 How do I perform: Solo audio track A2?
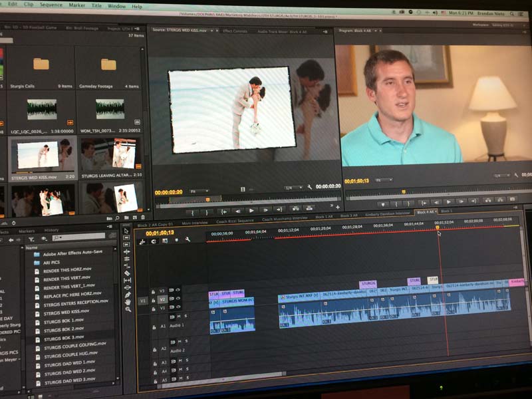coord(187,341)
